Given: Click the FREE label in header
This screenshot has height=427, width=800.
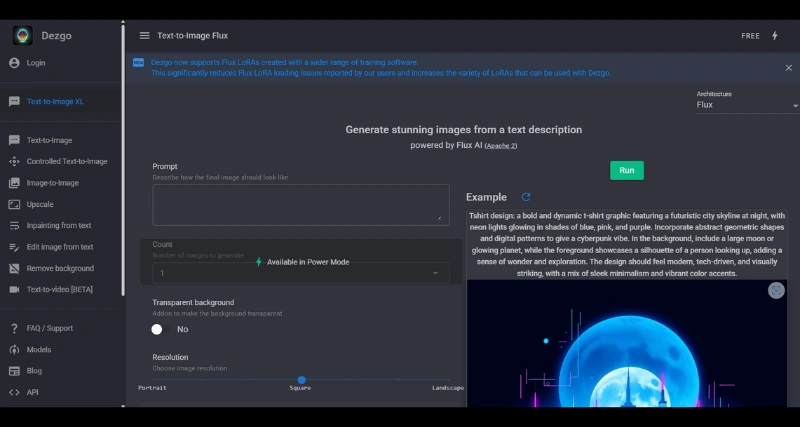Looking at the screenshot, I should coord(751,36).
